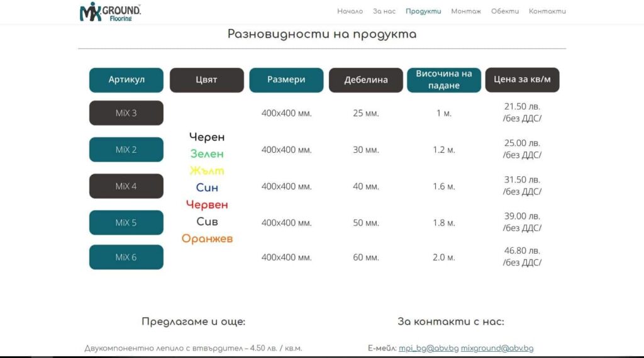Viewport: 644px width, 358px height.
Task: Click the Височина на падане header
Action: tap(444, 80)
